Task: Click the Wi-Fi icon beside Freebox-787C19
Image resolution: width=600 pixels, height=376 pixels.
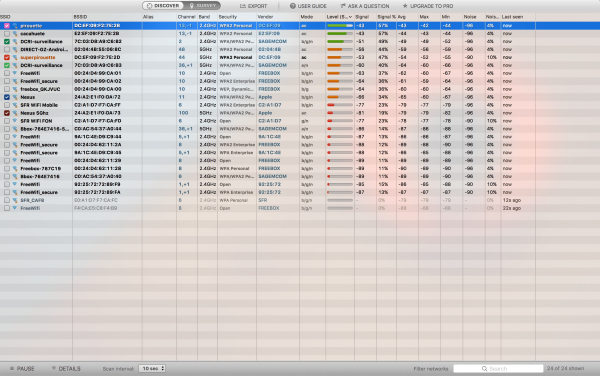Action: [x=15, y=168]
